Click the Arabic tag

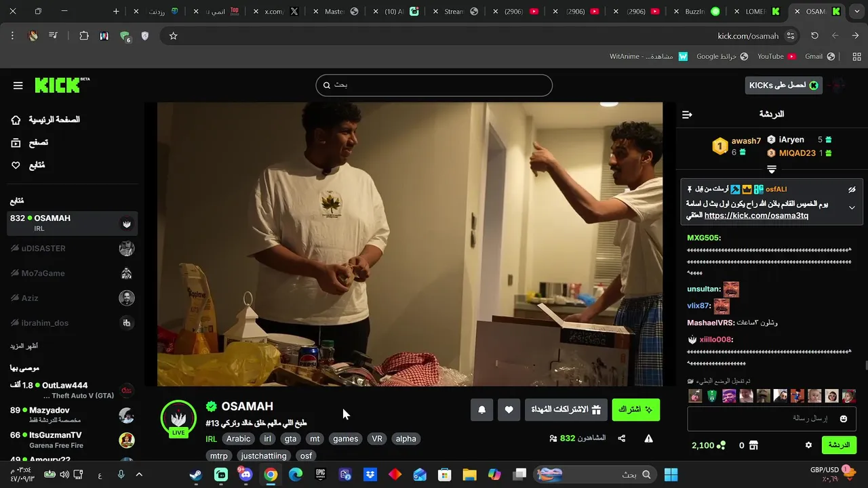pyautogui.click(x=238, y=439)
